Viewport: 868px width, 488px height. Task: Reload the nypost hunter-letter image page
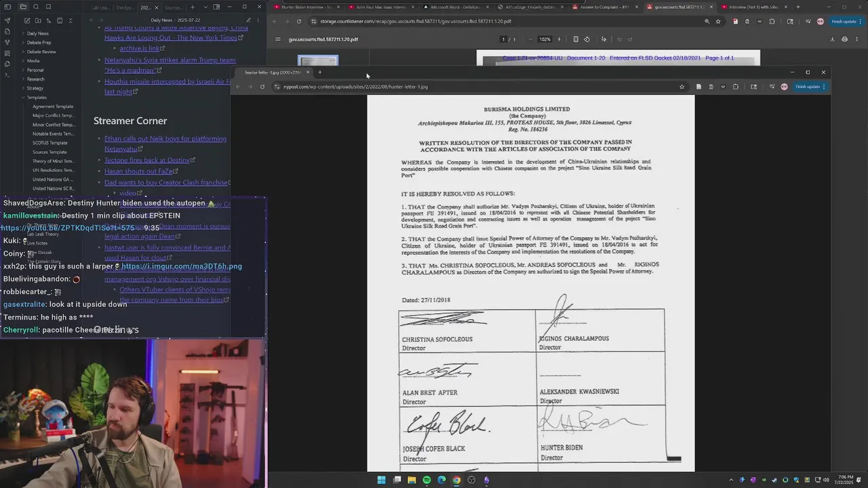[262, 87]
